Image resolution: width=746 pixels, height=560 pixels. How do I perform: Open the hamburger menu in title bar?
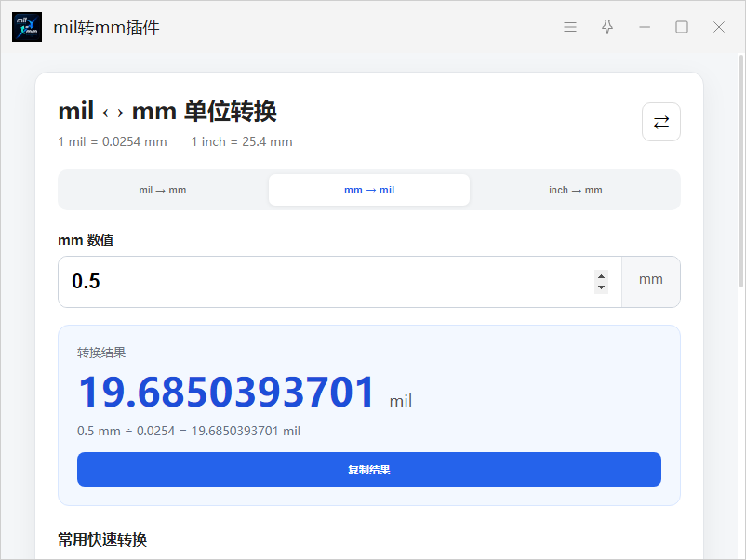570,27
